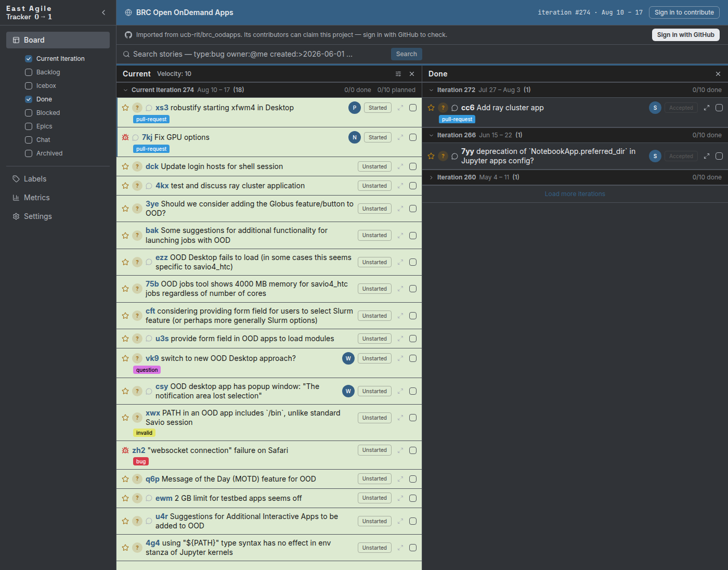Open state dropdown Started on story xs3
Viewport: 728px width, 570px height.
click(378, 108)
